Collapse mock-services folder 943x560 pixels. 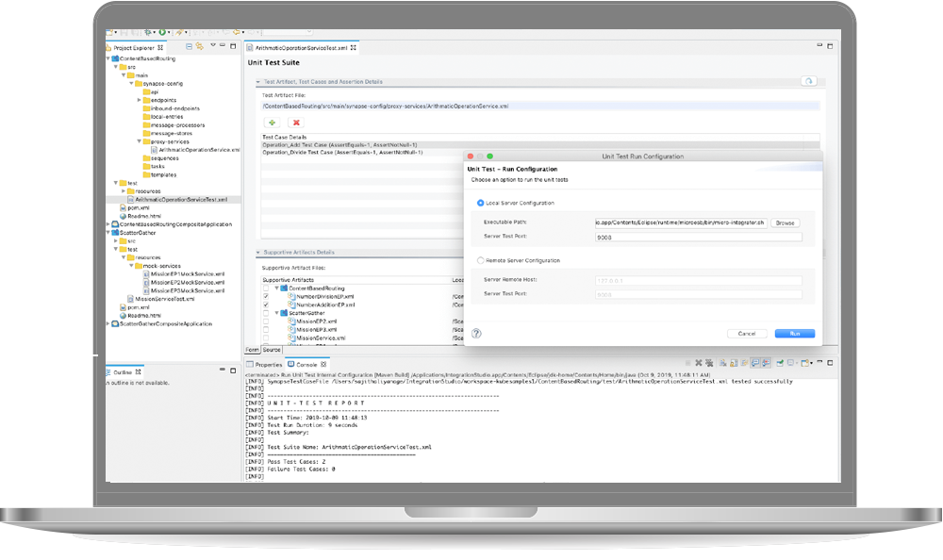click(131, 266)
